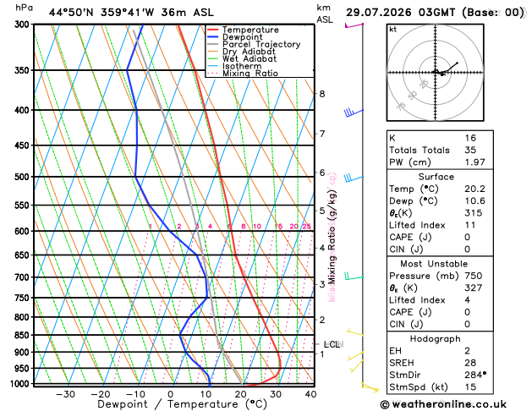Viewport: 532px width, 411px height.
Task: Click the yellow wind barb at 850 hPa
Action: pyautogui.click(x=354, y=332)
